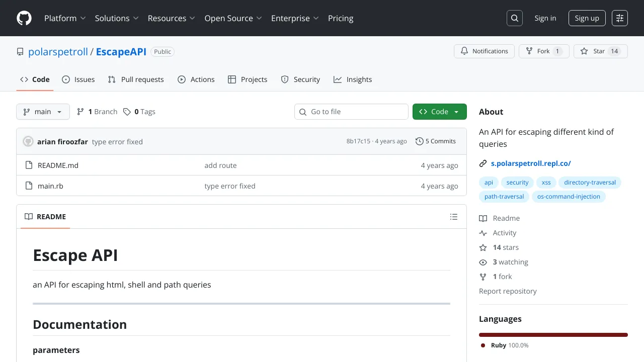Viewport: 644px width, 362px height.
Task: Switch to the Code tab
Action: point(35,79)
